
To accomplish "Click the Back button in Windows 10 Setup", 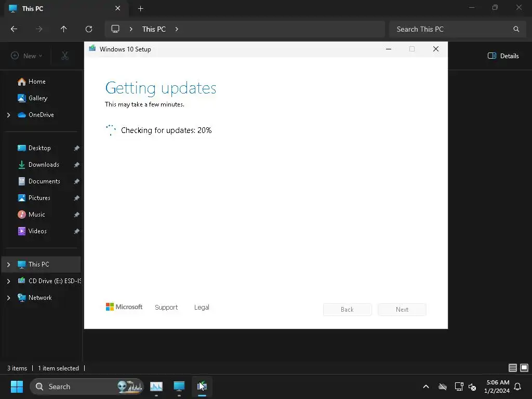I will (x=348, y=310).
